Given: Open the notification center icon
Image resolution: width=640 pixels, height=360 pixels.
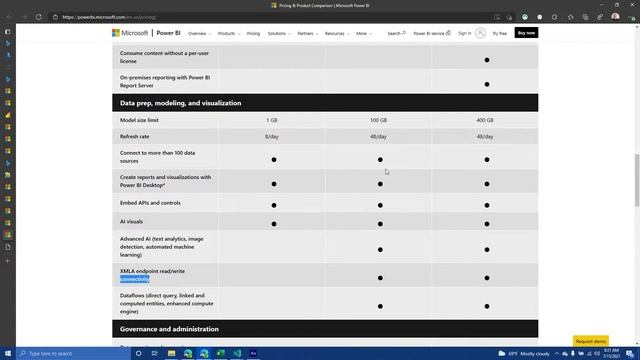Looking at the screenshot, I should (x=629, y=354).
